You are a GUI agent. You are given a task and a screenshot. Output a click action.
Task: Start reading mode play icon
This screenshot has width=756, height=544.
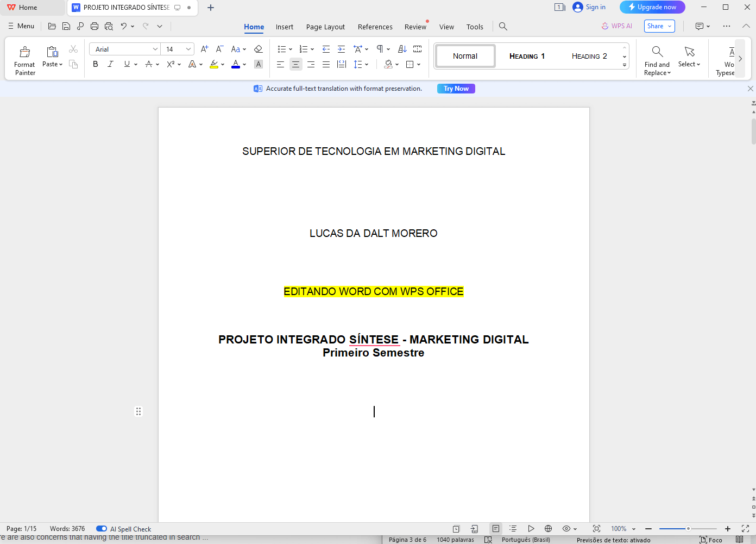[x=531, y=528]
